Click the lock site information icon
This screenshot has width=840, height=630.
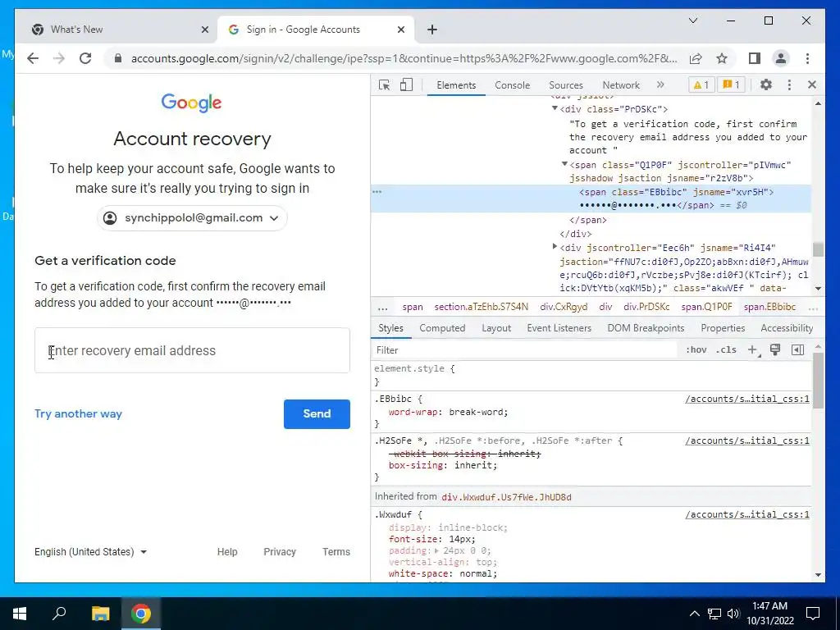pyautogui.click(x=118, y=58)
